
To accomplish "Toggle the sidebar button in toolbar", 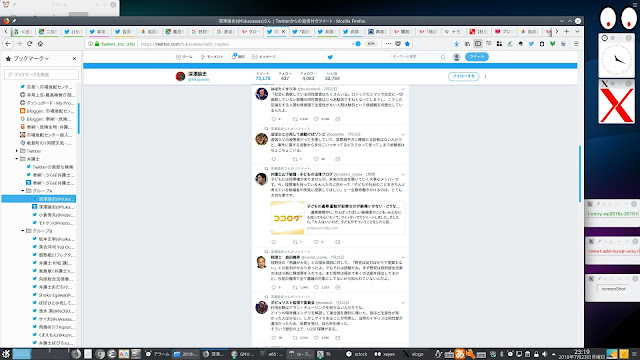I will point(478,44).
